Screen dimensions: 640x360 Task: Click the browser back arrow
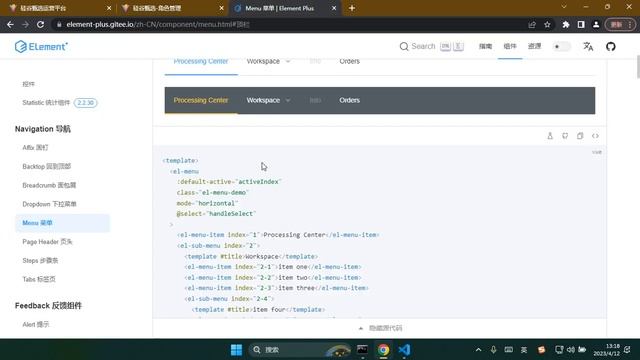point(10,24)
